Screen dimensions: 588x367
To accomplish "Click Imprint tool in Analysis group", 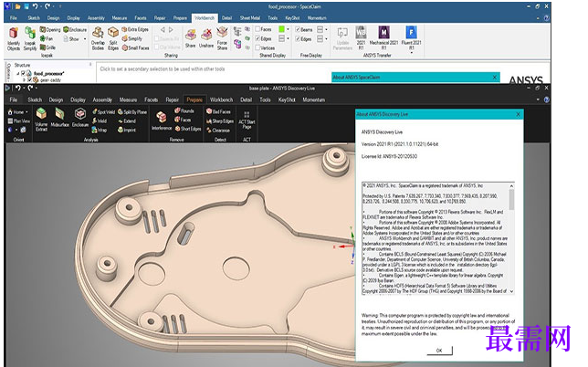I will [127, 130].
